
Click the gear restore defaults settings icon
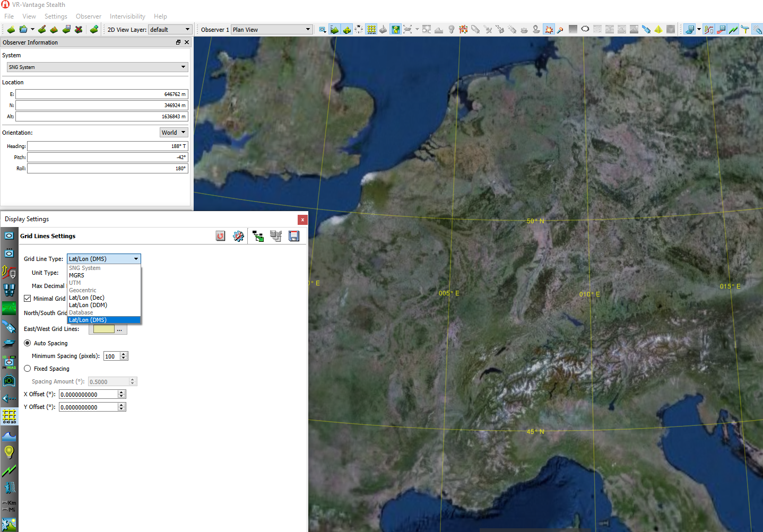pos(239,236)
